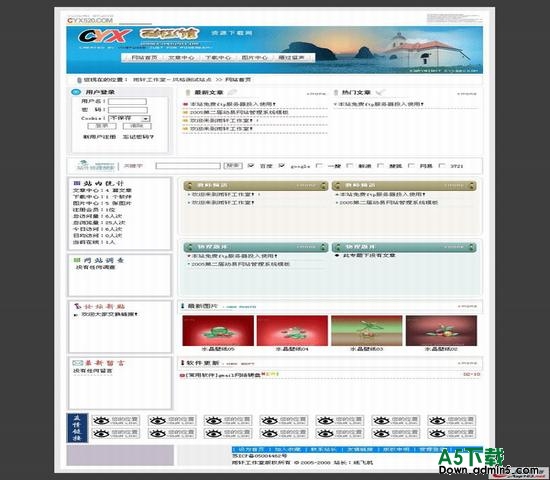Click the 搜索 search button
Viewport: 550px width, 480px height.
[233, 165]
